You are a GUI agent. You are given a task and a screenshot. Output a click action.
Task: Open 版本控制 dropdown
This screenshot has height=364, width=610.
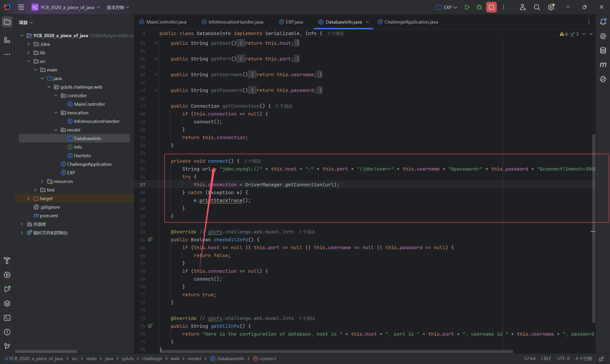pos(118,7)
